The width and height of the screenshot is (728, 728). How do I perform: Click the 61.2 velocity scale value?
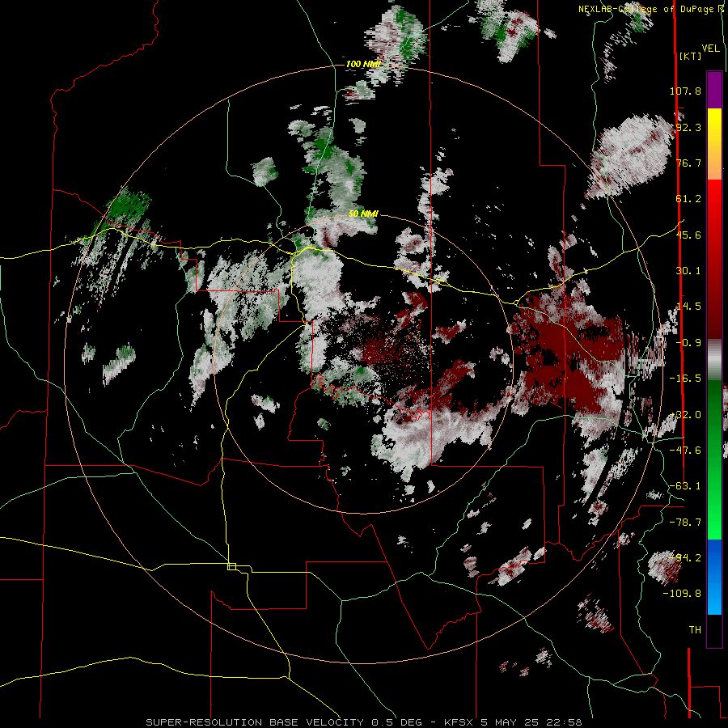(x=688, y=199)
